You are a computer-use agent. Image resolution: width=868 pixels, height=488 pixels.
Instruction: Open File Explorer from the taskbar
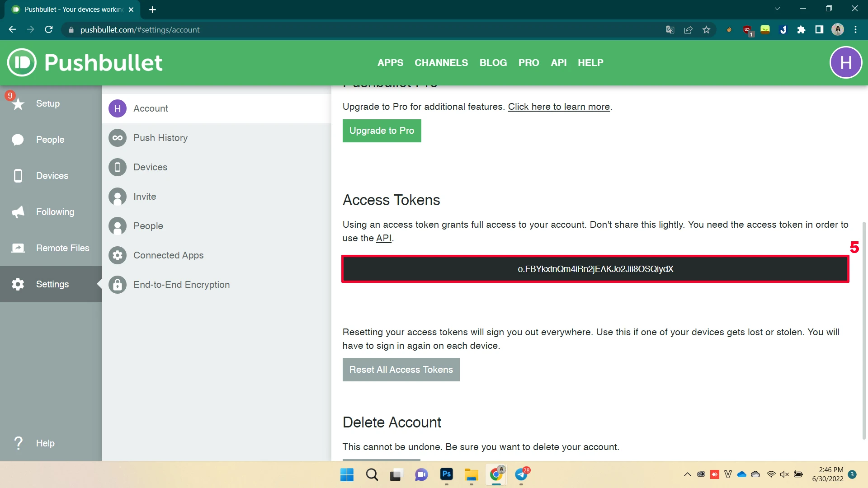coord(471,474)
